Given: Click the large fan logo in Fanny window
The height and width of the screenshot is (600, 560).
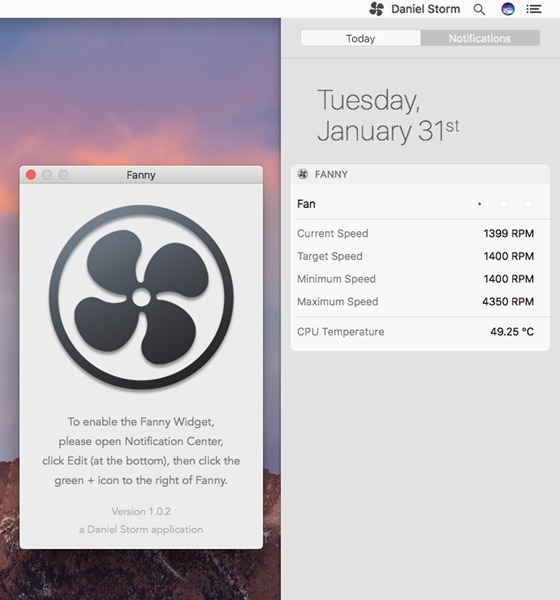Looking at the screenshot, I should click(141, 297).
